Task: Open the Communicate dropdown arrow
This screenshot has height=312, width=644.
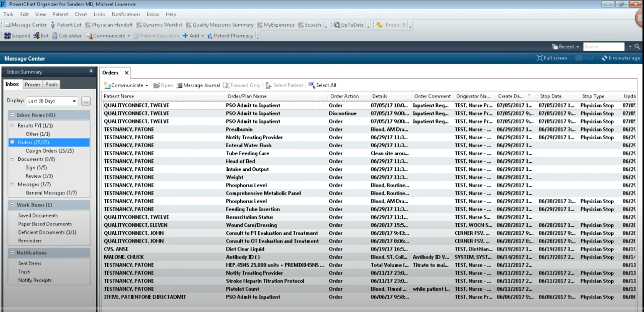Action: (x=146, y=85)
